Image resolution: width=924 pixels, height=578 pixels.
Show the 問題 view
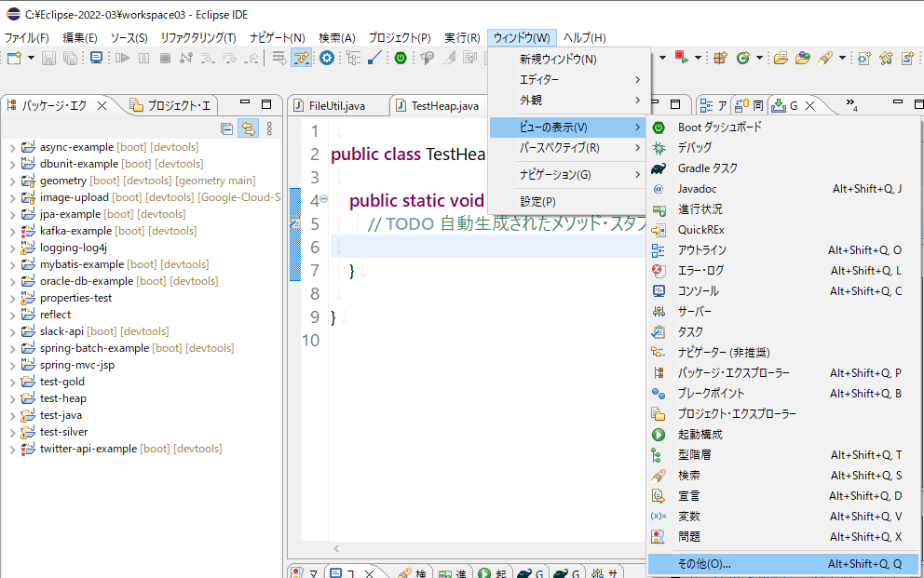(783, 537)
